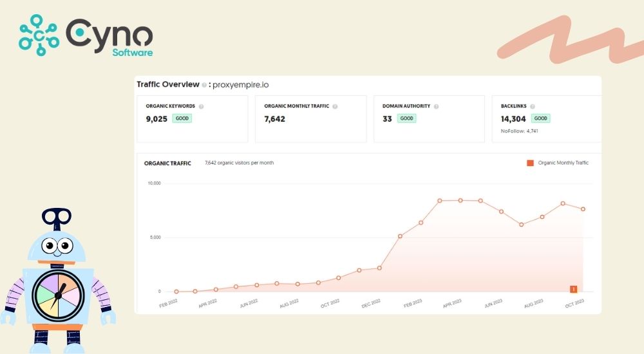Click the 14,304 backlinks count
The width and height of the screenshot is (644, 354).
click(x=514, y=118)
